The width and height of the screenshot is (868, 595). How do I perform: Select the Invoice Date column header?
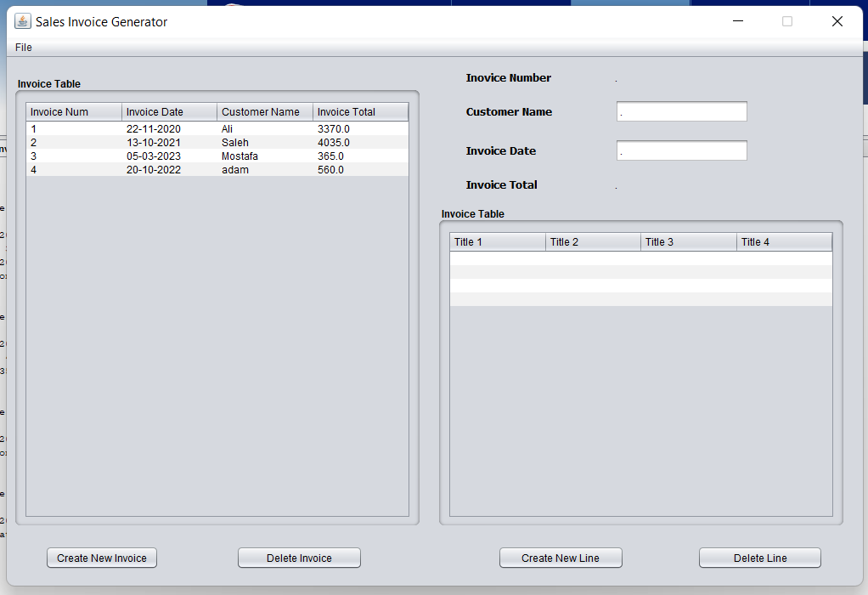click(x=169, y=112)
